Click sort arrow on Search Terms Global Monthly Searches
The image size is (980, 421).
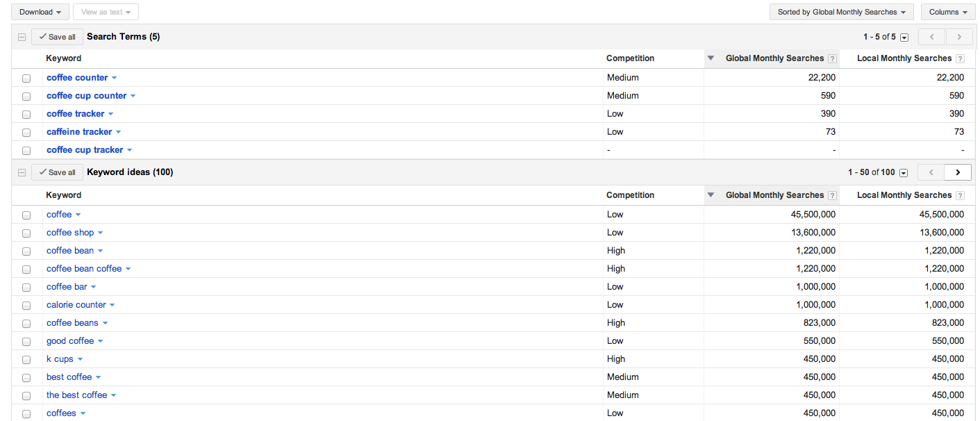click(x=711, y=58)
